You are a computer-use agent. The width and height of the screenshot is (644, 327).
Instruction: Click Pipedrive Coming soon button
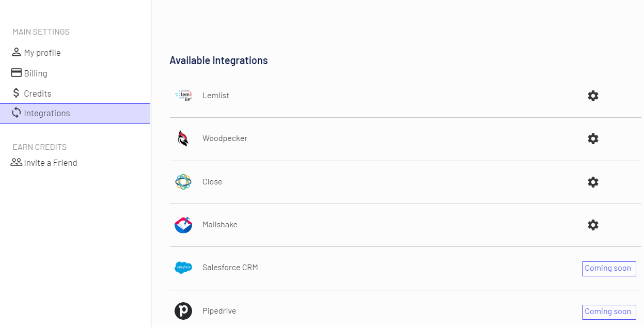pos(608,312)
